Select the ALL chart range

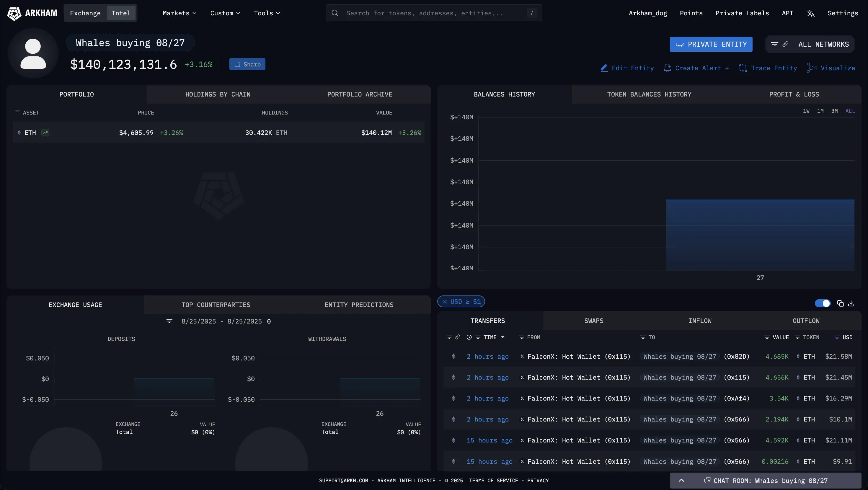pyautogui.click(x=850, y=111)
